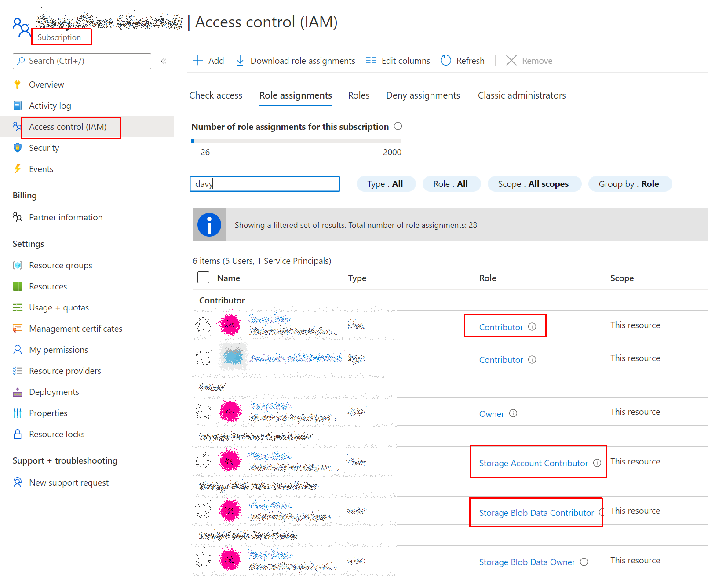
Task: Tick the Storage Account Contributor row checkbox
Action: pyautogui.click(x=203, y=461)
